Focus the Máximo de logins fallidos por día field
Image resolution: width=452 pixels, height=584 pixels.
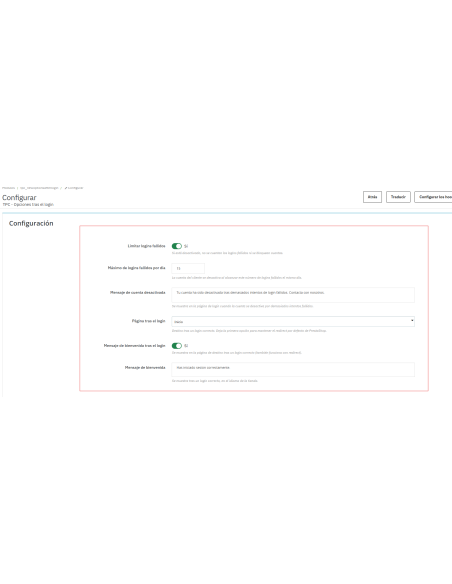click(x=188, y=268)
